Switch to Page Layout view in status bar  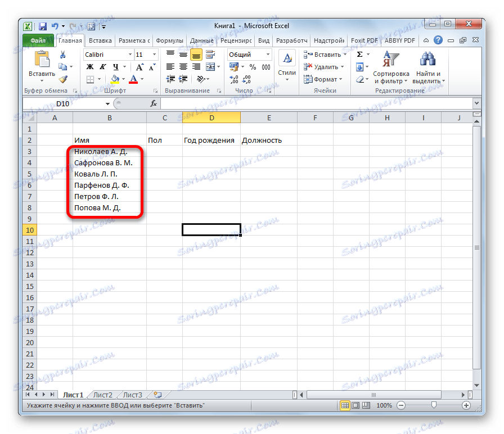pyautogui.click(x=355, y=405)
